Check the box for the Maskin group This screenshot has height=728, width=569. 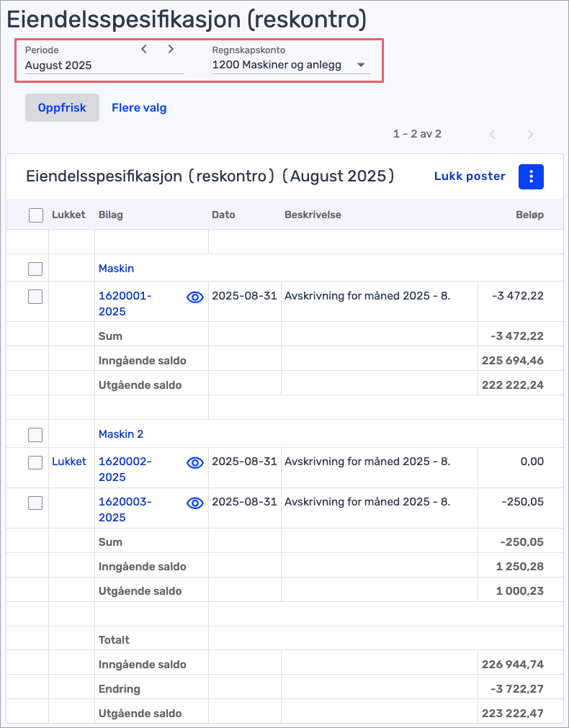click(x=35, y=269)
